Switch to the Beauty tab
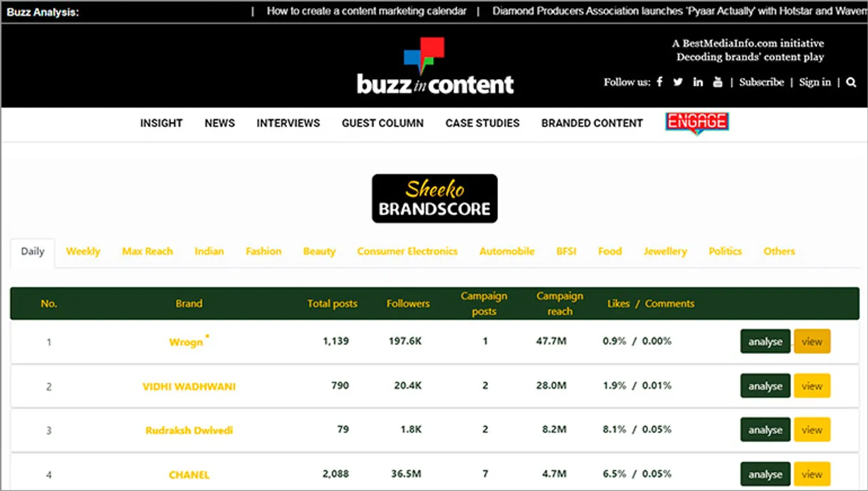The width and height of the screenshot is (868, 491). tap(320, 252)
